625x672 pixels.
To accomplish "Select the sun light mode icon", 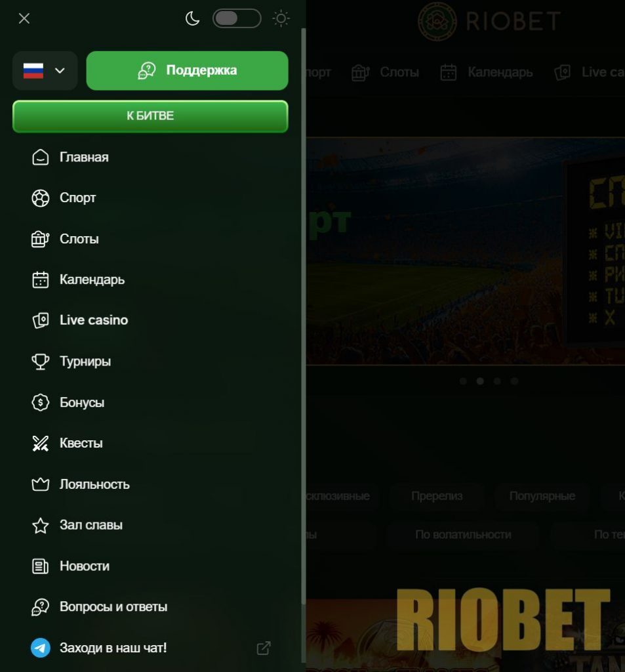I will coord(281,18).
